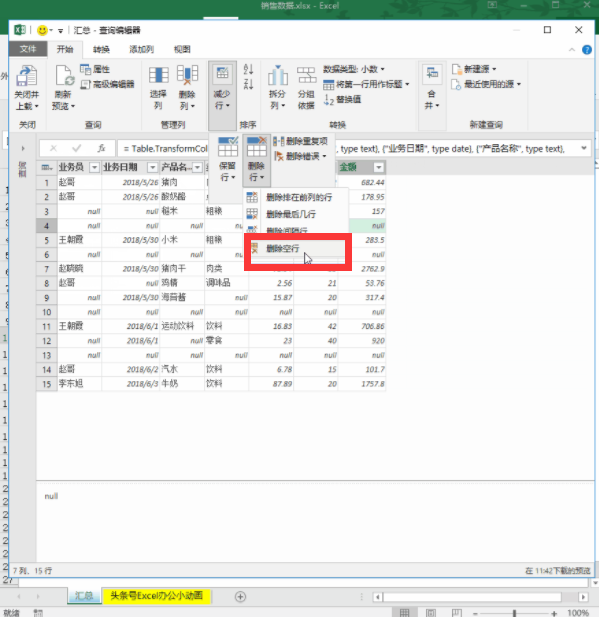Select cell 2762.9 in 金额 column
This screenshot has width=599, height=618.
[x=362, y=269]
